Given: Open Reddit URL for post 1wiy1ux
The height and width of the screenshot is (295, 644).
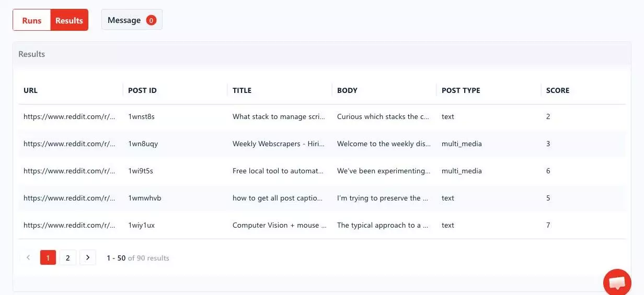Looking at the screenshot, I should (69, 226).
